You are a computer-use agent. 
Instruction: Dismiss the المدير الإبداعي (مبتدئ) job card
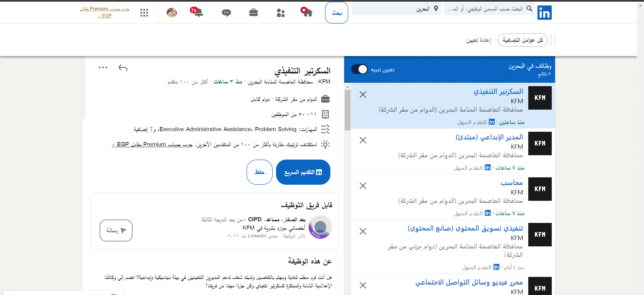[x=363, y=140]
